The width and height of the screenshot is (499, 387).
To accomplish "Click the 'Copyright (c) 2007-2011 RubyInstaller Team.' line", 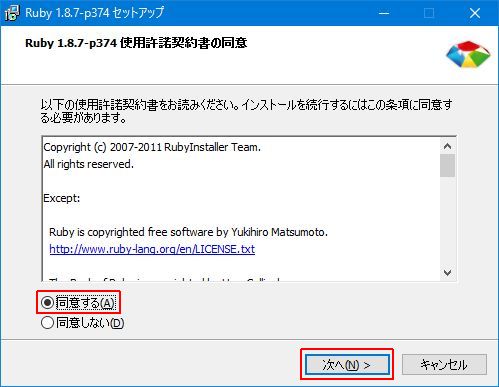I will point(152,147).
